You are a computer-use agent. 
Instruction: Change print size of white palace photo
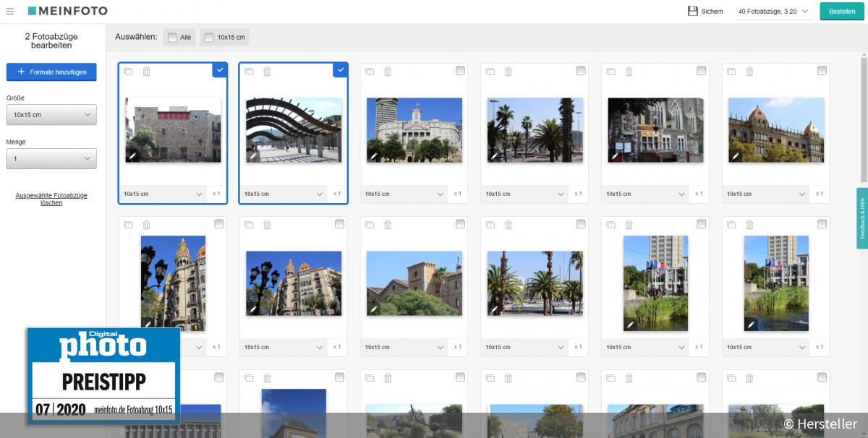coord(405,194)
